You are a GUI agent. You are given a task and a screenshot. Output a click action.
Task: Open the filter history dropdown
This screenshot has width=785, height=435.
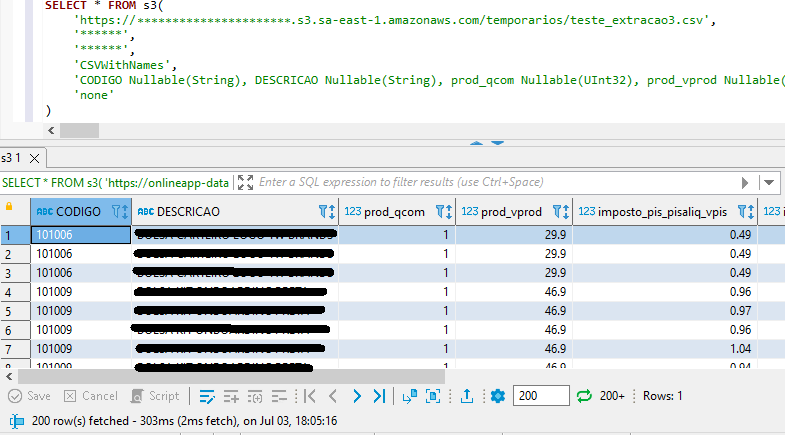click(x=769, y=183)
